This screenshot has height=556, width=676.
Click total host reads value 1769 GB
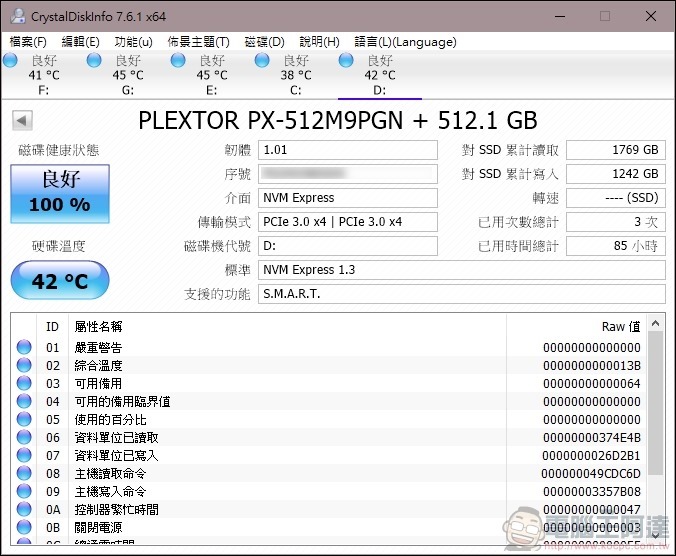click(x=616, y=150)
